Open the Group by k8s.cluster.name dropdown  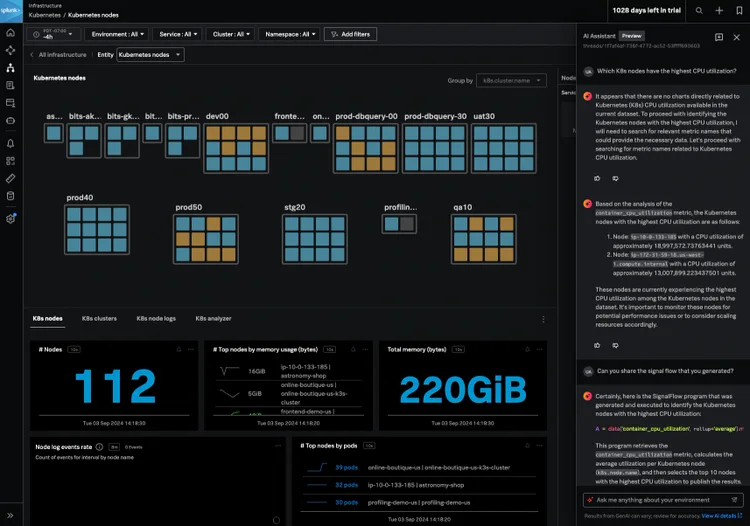(510, 80)
